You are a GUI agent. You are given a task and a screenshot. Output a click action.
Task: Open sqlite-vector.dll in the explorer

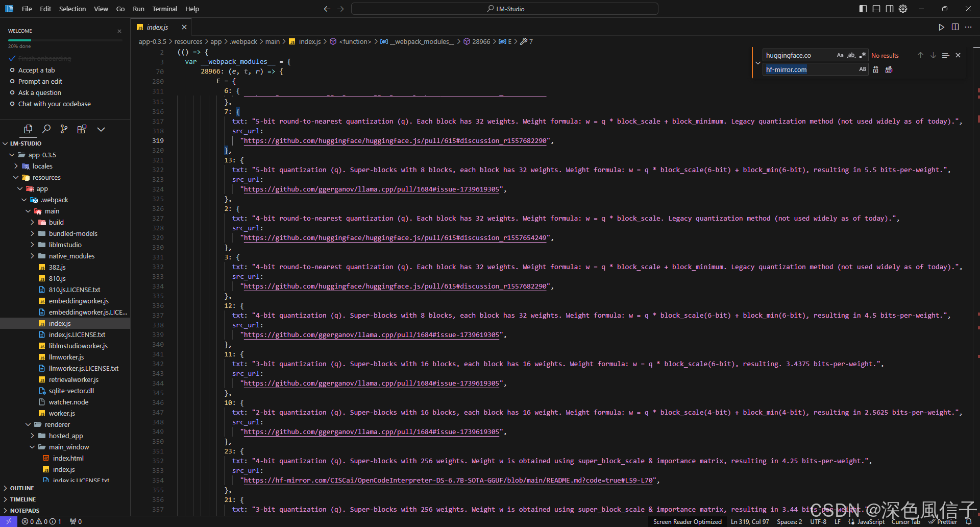[x=71, y=391]
